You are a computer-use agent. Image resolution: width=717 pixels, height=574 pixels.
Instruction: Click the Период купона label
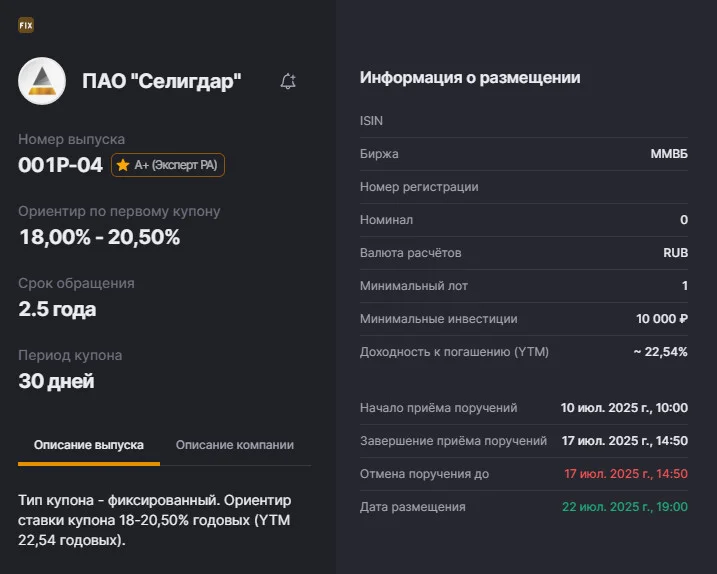point(70,355)
